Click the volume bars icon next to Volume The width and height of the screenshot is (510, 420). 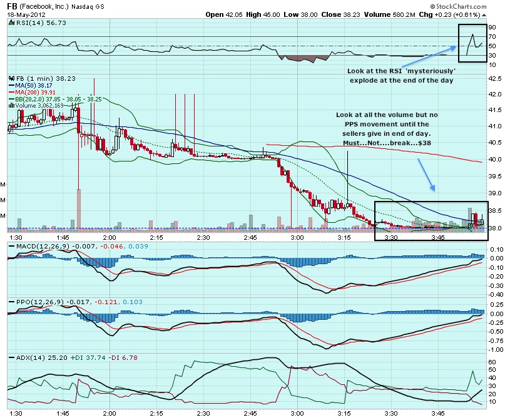click(x=11, y=106)
